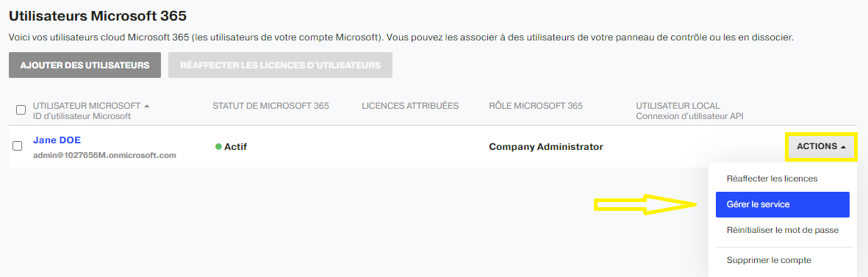Click the greyed-out RÉAFFECTER LES LICENCES D'UTILISATEURS button

pyautogui.click(x=280, y=65)
